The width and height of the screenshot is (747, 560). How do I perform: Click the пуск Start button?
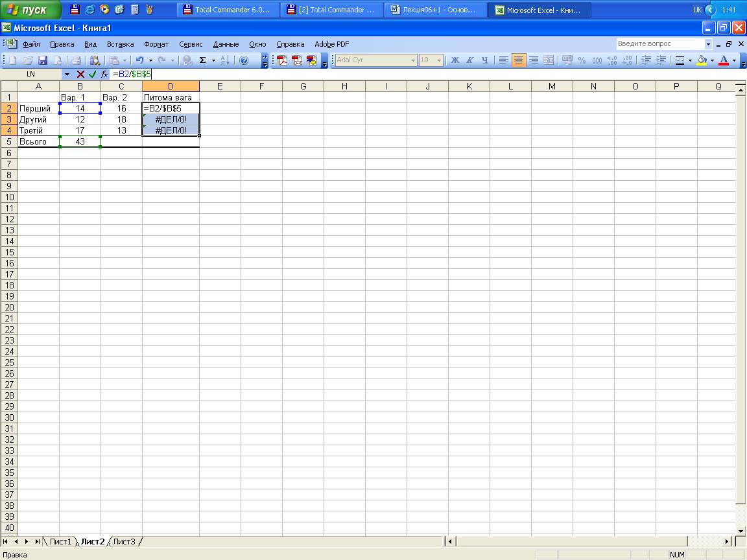click(x=30, y=10)
